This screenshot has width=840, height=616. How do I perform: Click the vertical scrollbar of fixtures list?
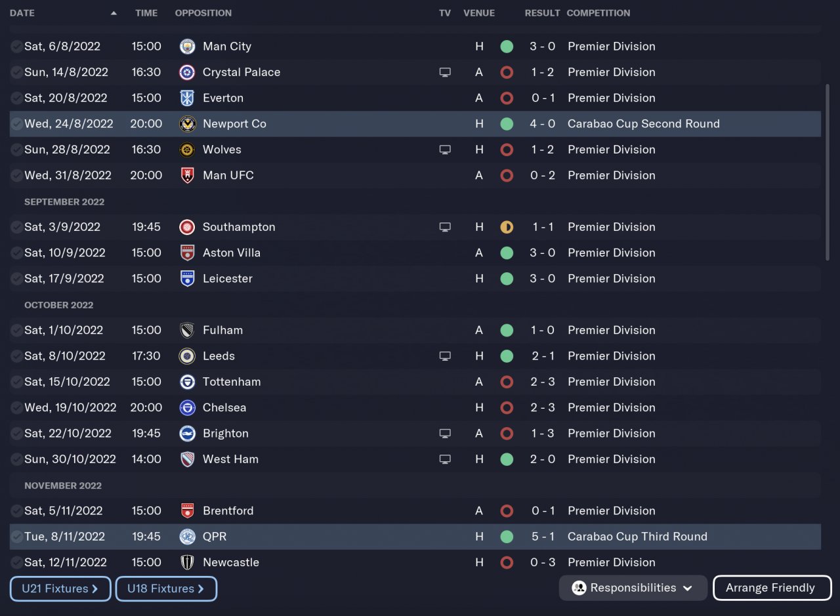829,171
